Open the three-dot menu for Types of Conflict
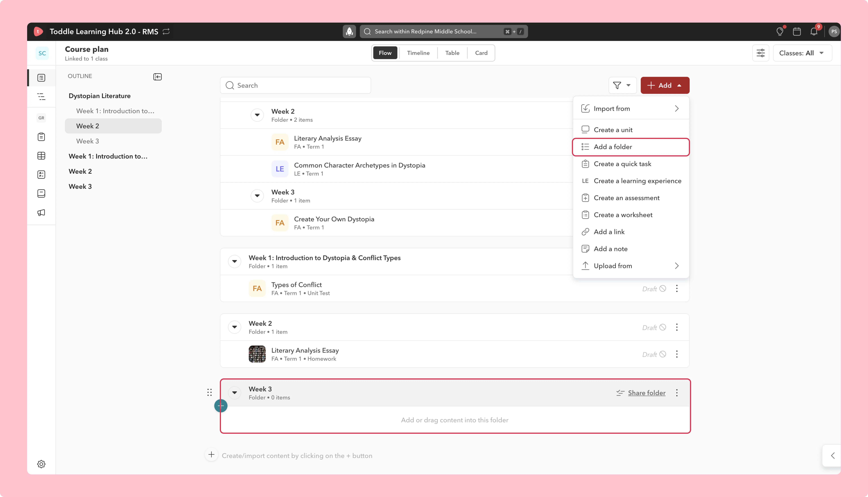Screen dimensions: 868x497 pos(677,288)
